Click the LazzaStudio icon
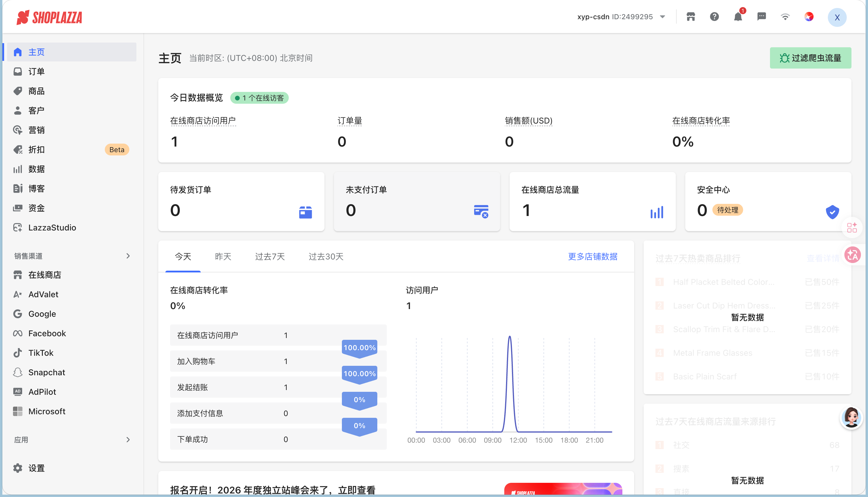 18,227
